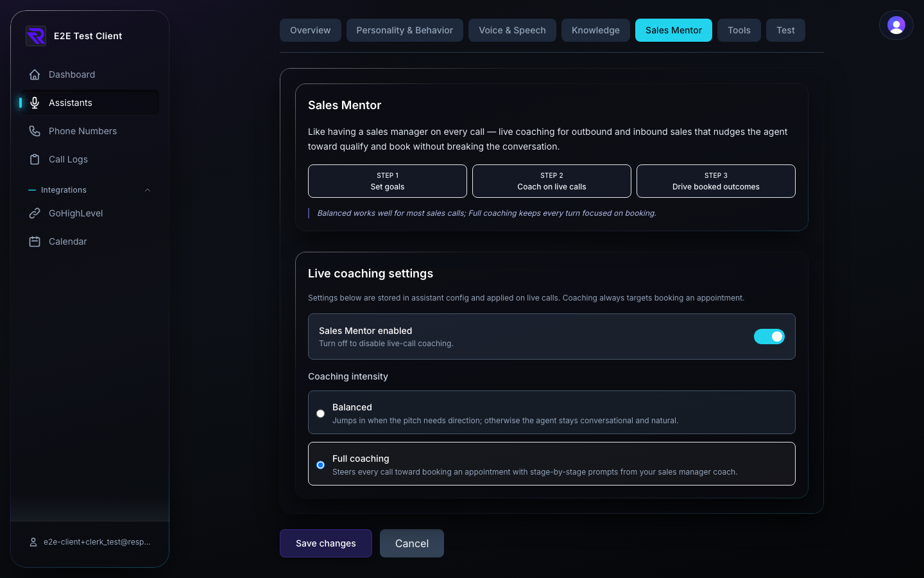Viewport: 924px width, 578px height.
Task: Click the E2E Test Client logo icon
Action: [x=36, y=36]
